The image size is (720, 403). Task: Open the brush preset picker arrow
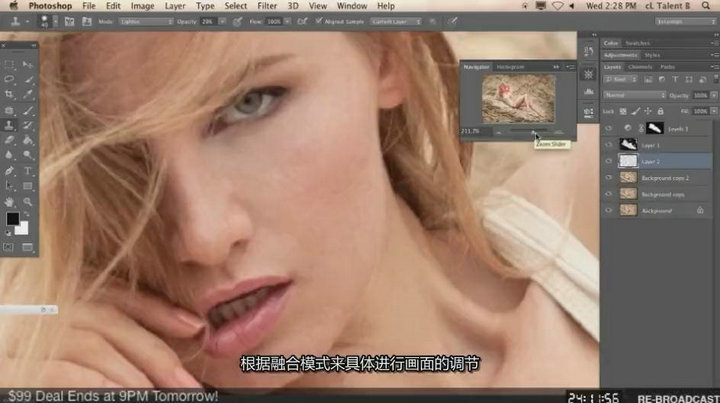tap(55, 21)
